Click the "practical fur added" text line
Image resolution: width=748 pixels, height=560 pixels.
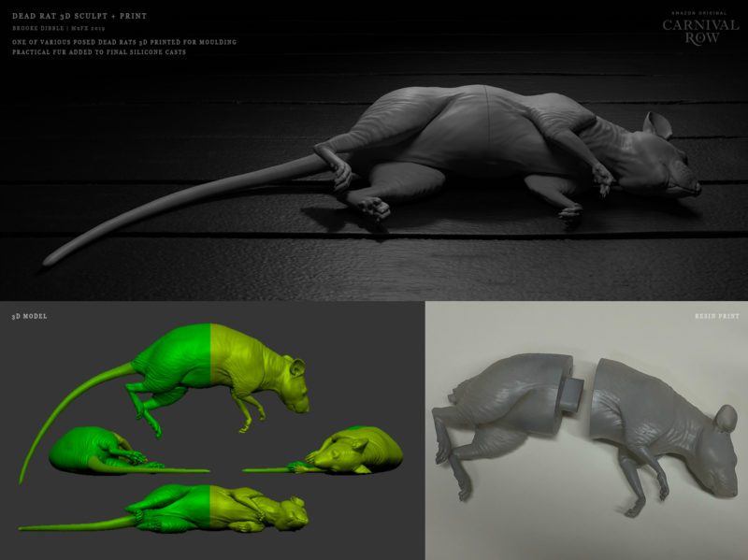tap(98, 52)
